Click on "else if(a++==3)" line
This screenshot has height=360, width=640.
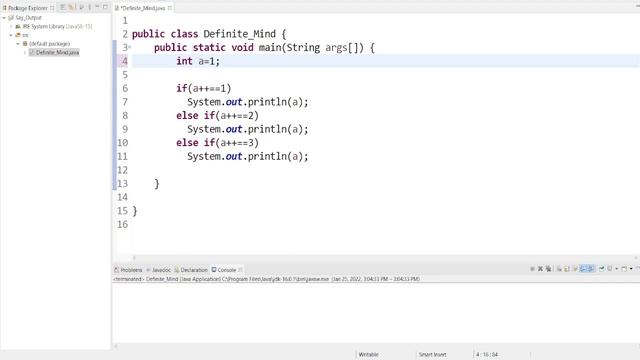tap(218, 143)
